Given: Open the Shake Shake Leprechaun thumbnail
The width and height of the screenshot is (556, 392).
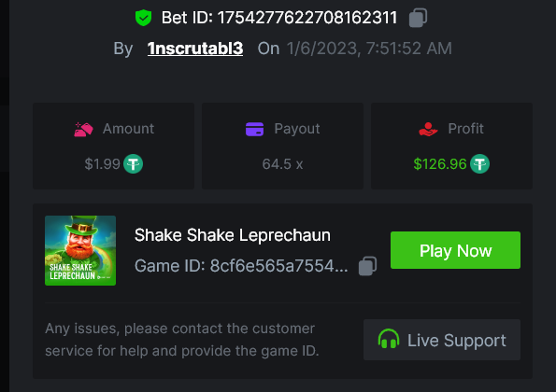Looking at the screenshot, I should tap(80, 250).
